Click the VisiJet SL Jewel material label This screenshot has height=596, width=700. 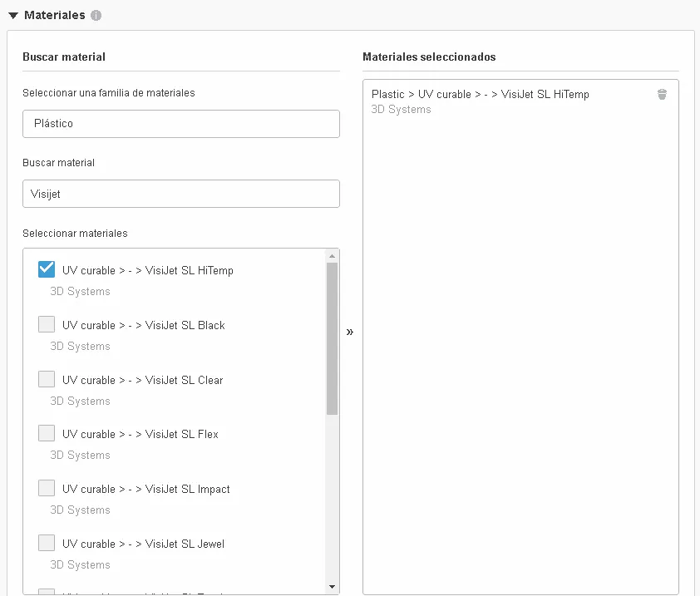pyautogui.click(x=143, y=544)
